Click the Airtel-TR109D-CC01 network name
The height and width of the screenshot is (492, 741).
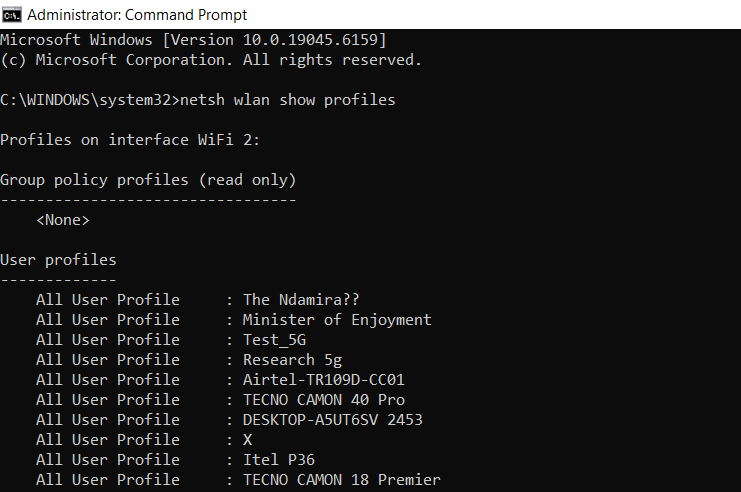[324, 380]
